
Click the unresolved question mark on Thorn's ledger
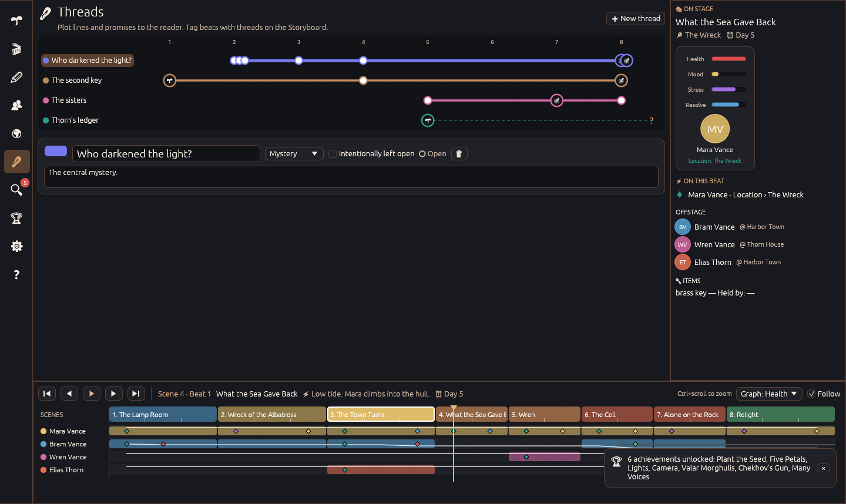651,120
